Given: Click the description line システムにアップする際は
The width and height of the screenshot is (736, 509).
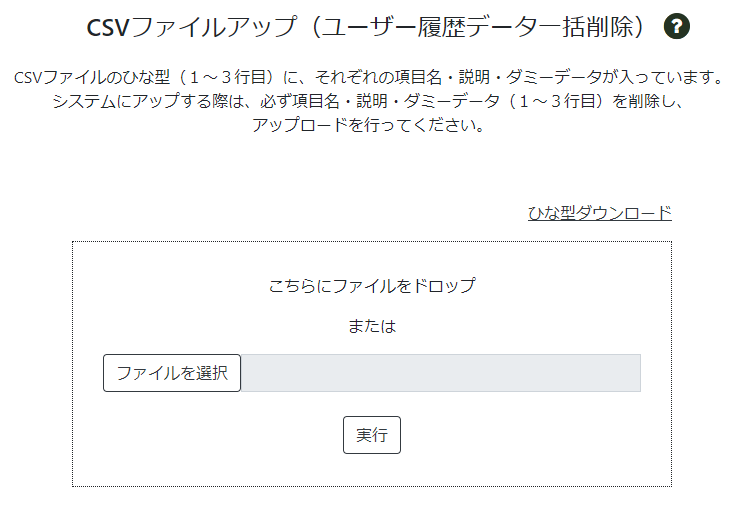Looking at the screenshot, I should tap(368, 101).
